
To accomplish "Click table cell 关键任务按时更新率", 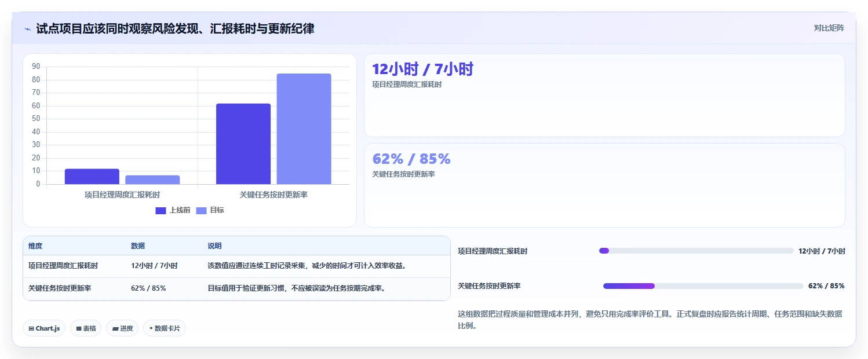I will 60,288.
